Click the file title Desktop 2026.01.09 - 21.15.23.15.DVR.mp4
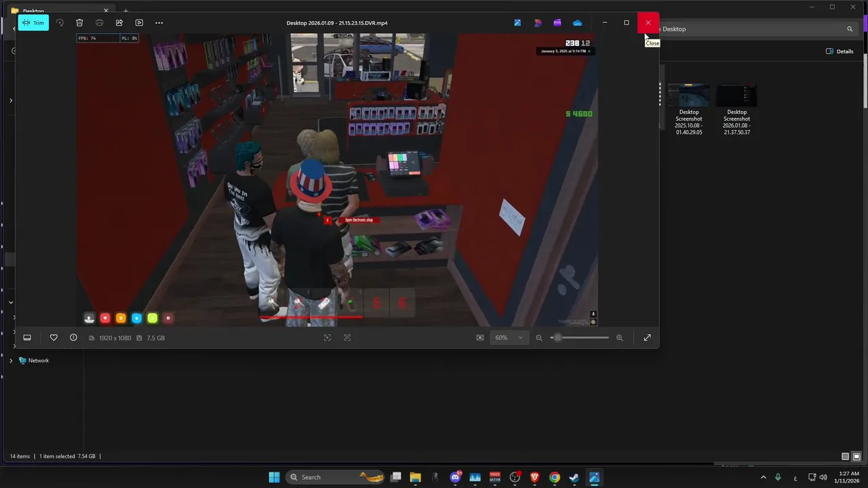Image resolution: width=868 pixels, height=488 pixels. click(x=337, y=23)
